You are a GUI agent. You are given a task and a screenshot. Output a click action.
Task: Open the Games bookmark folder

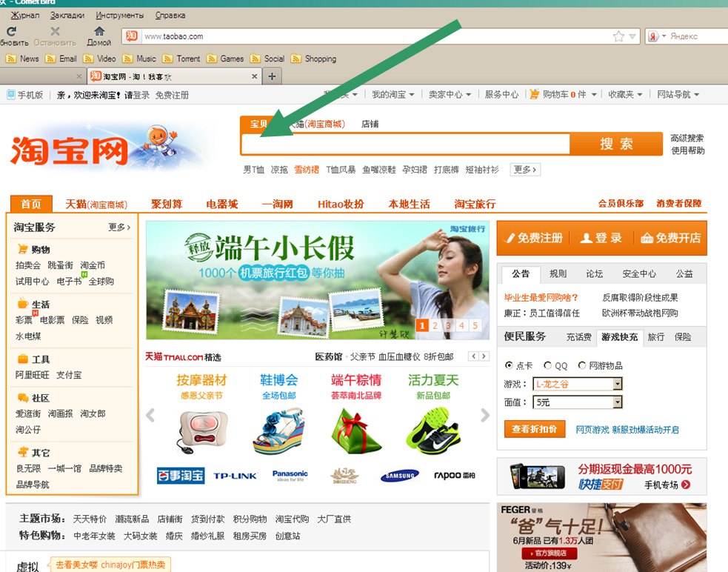tap(225, 59)
